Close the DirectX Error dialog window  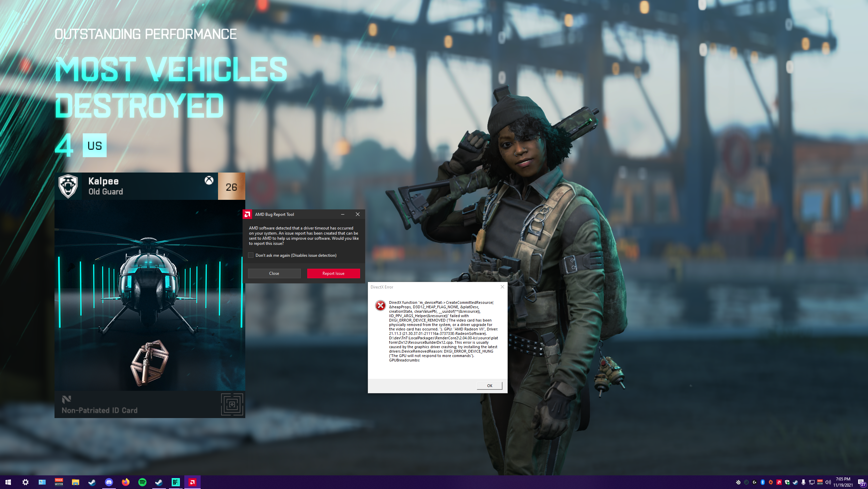click(x=502, y=287)
